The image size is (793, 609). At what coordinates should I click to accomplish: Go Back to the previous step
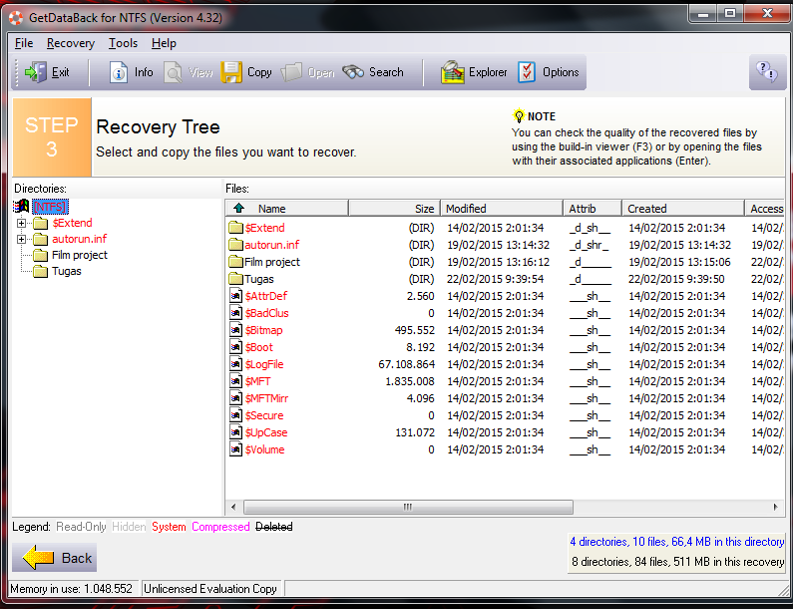54,557
